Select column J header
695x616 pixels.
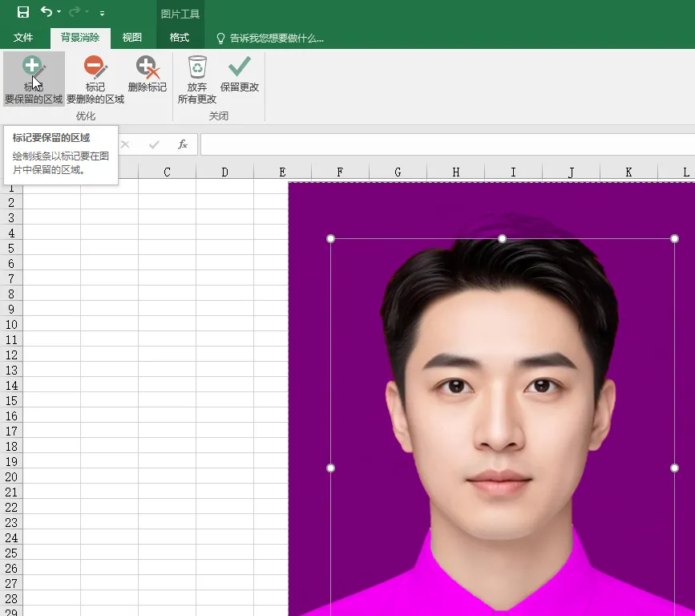571,172
